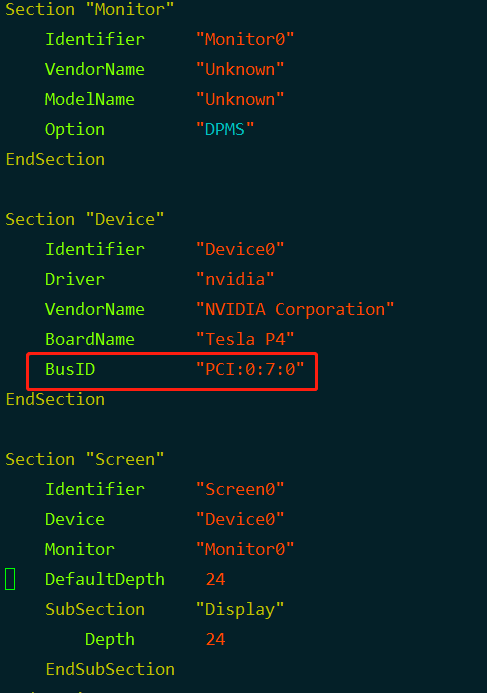Click the "Monitor0" identifier value in Monitor section

click(x=245, y=40)
